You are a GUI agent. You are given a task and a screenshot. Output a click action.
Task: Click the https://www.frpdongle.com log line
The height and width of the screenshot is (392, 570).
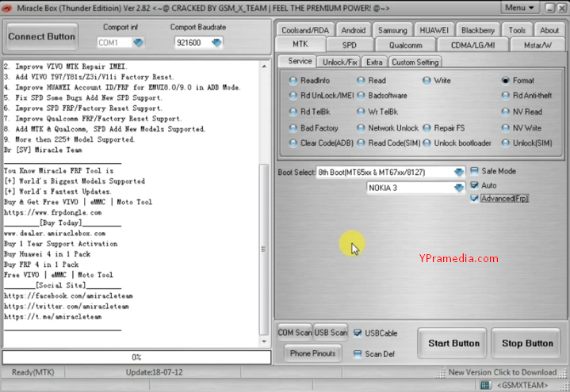(53, 212)
